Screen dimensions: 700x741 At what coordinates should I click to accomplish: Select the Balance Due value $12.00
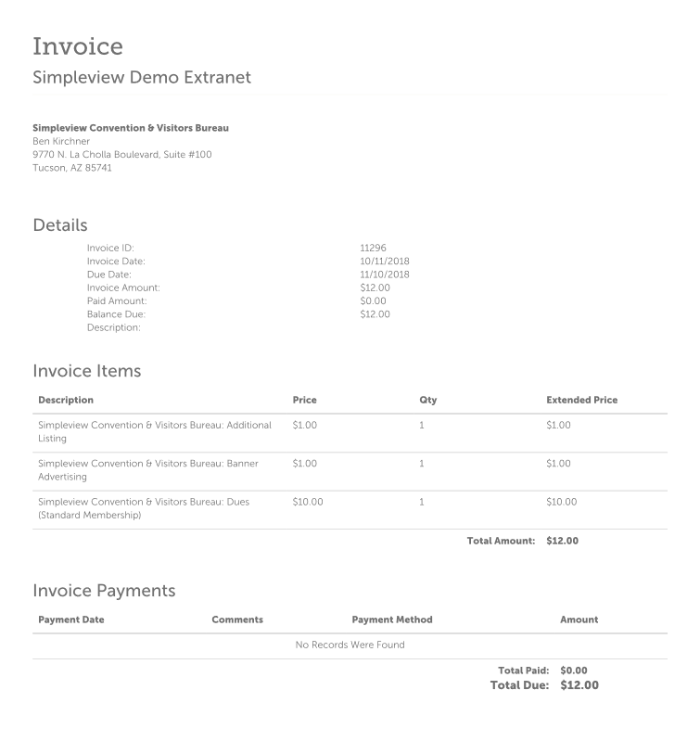375,313
